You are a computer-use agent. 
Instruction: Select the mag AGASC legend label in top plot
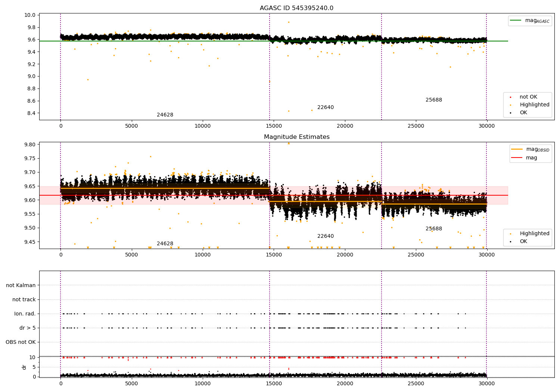(x=537, y=21)
